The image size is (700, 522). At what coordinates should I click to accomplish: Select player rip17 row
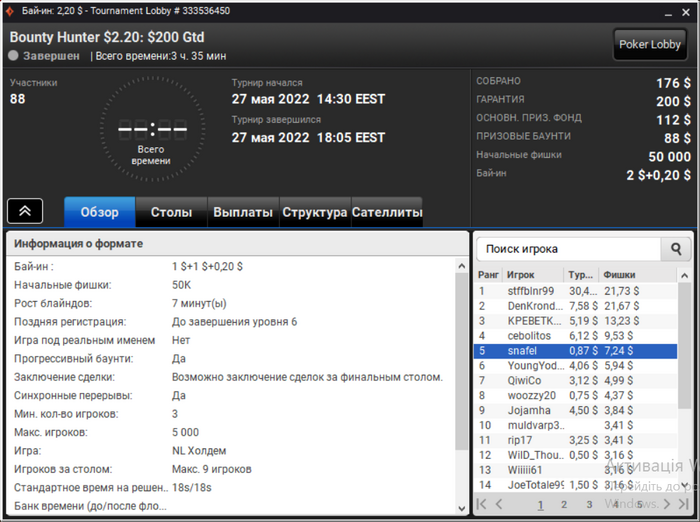coord(575,440)
